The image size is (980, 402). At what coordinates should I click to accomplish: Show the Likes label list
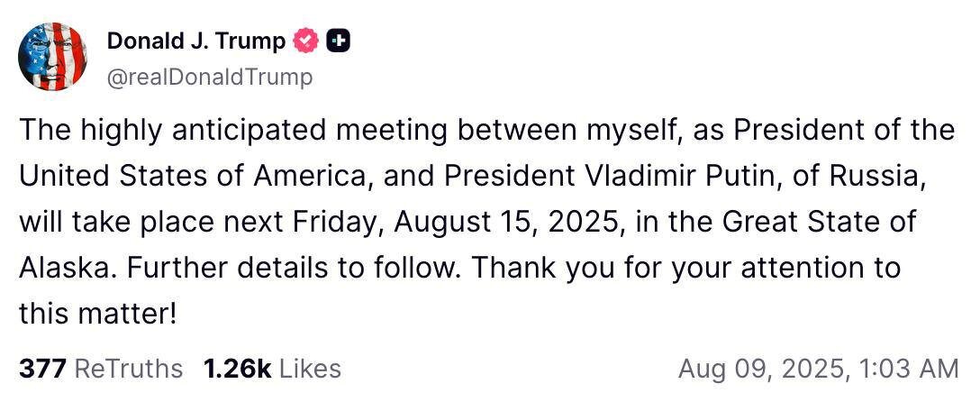click(x=310, y=369)
